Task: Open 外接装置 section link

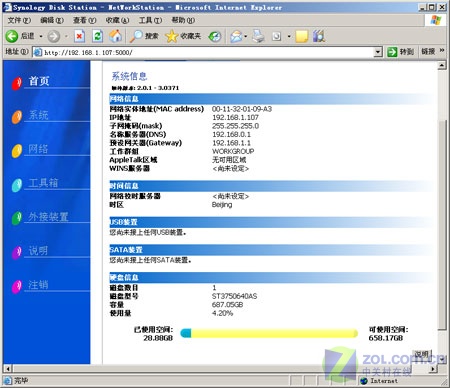Action: pyautogui.click(x=48, y=217)
